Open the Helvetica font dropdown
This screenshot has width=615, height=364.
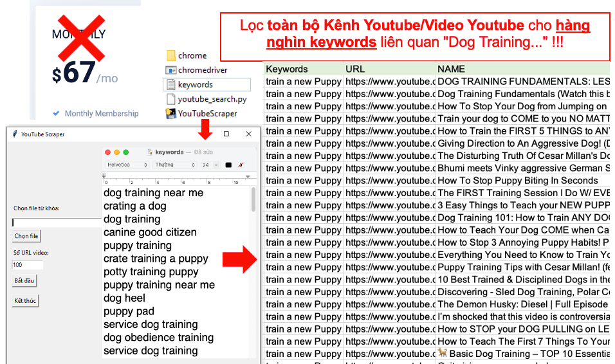pos(127,165)
